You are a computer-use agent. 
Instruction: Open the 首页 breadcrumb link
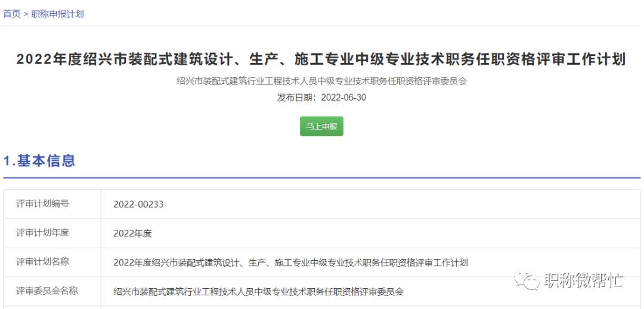[x=12, y=14]
